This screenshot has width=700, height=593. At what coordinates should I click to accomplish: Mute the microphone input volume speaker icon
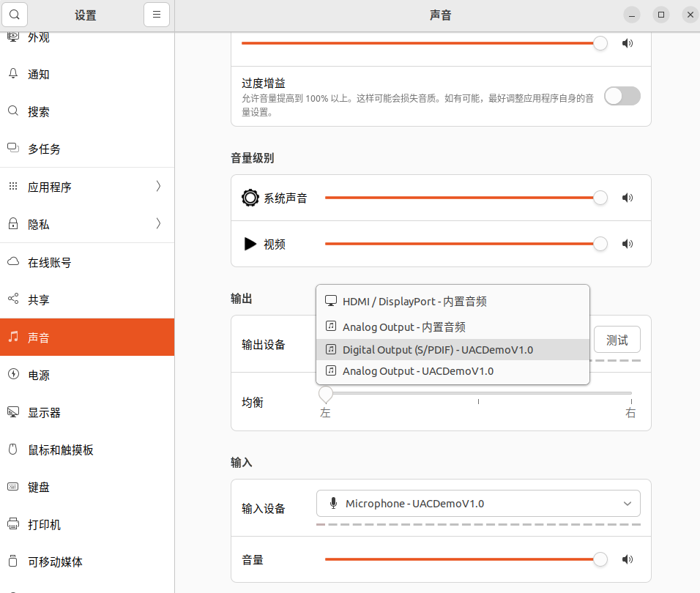click(x=628, y=559)
